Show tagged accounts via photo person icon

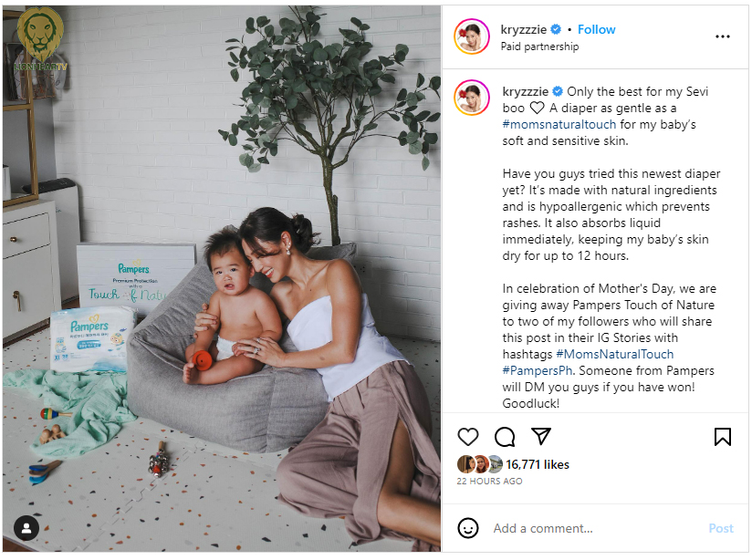point(26,528)
